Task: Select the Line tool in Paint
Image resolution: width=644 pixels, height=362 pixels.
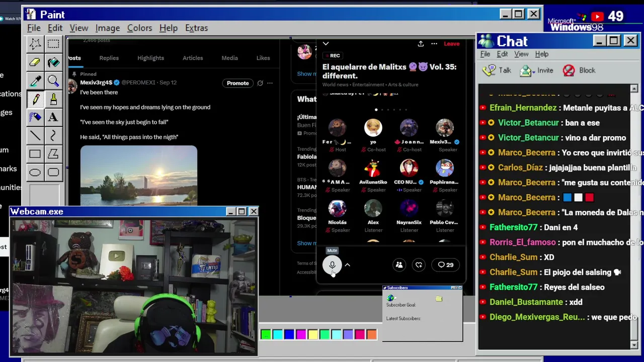Action: [35, 136]
